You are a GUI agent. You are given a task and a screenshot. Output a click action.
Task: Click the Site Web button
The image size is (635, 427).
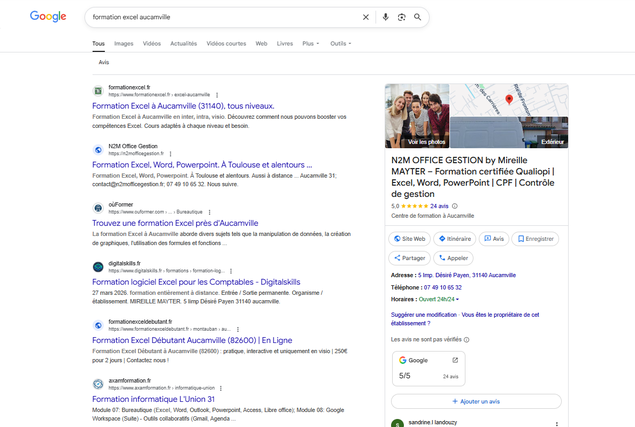pos(409,239)
